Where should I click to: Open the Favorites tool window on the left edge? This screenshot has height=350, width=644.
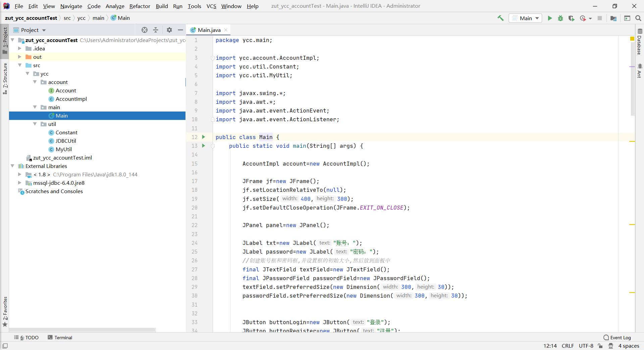tap(5, 311)
